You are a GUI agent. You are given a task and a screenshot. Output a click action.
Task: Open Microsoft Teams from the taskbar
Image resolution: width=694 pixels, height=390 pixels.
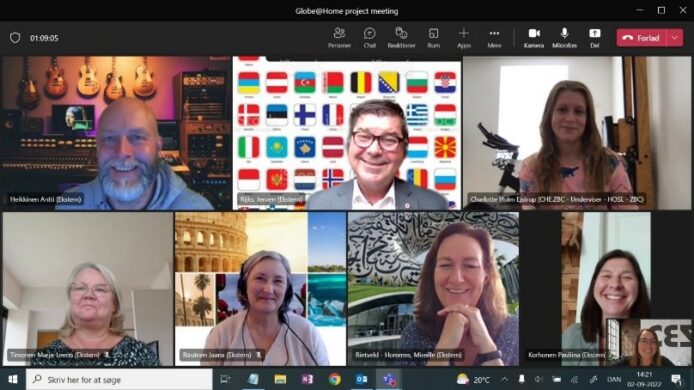[x=389, y=379]
